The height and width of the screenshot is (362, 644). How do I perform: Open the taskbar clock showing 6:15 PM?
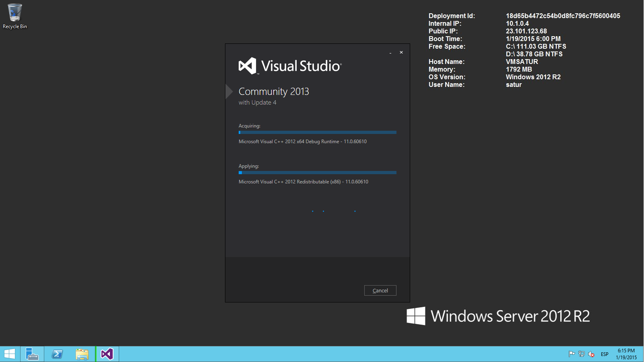[626, 354]
